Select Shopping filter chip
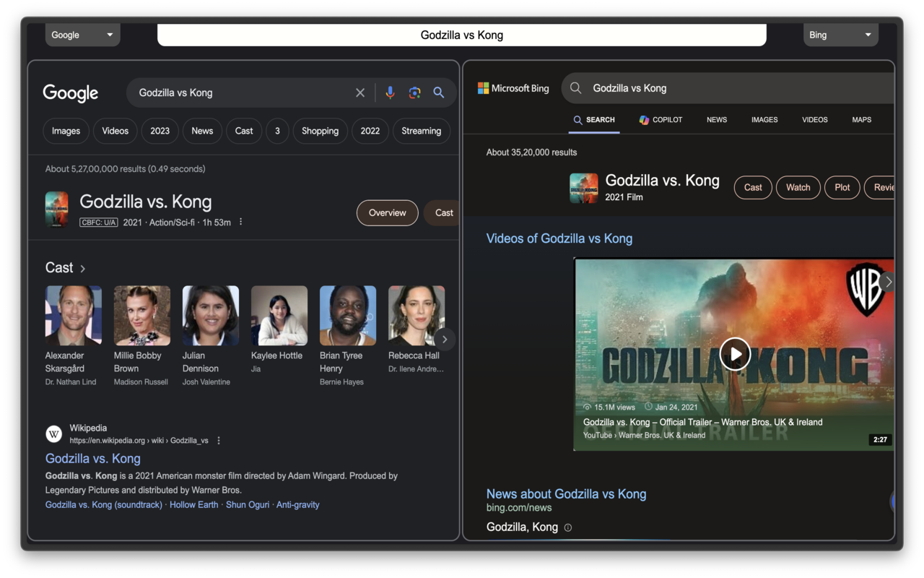 (x=320, y=131)
